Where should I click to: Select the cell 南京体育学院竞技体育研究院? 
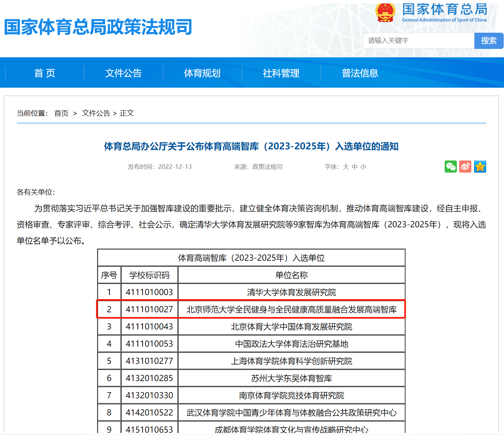pyautogui.click(x=292, y=396)
